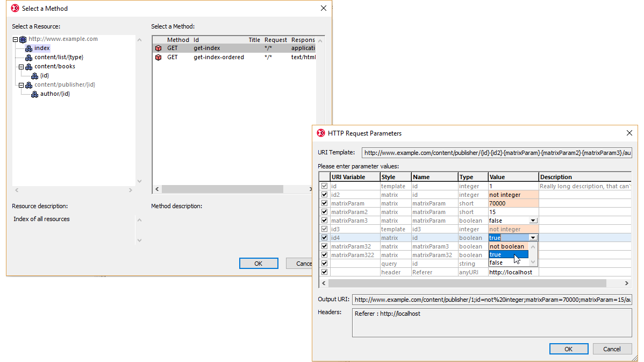
Task: Click the index resource icon in tree
Action: 28,48
